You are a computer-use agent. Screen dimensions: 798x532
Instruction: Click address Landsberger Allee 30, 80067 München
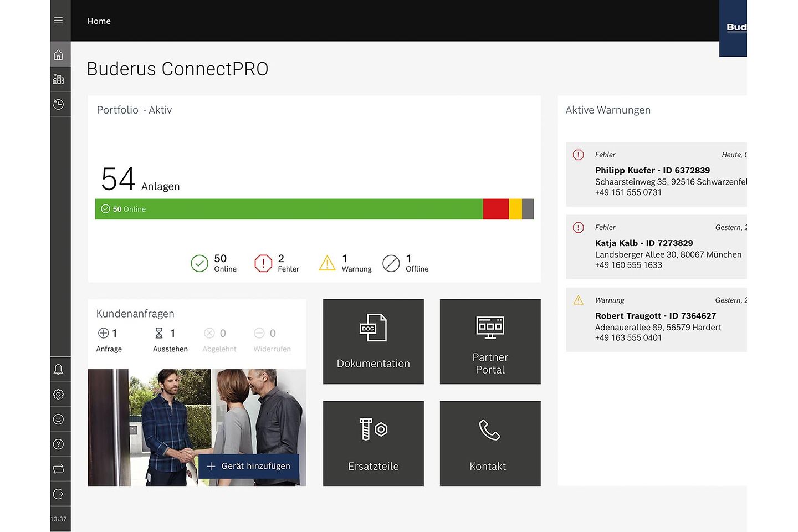click(x=668, y=254)
